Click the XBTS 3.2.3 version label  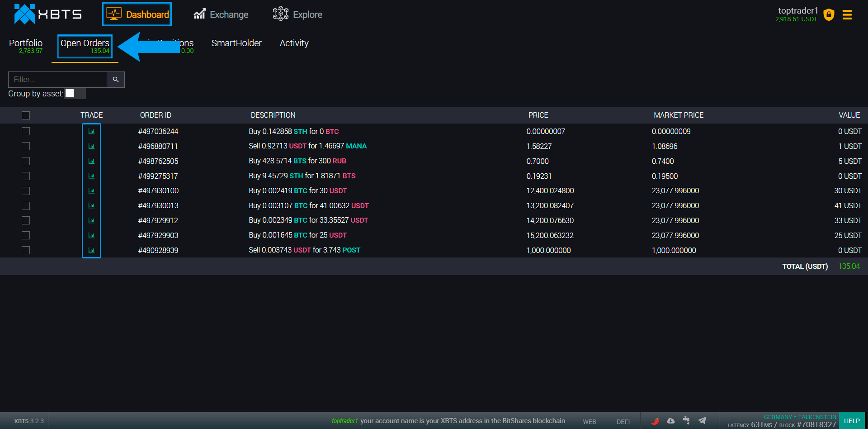click(29, 421)
